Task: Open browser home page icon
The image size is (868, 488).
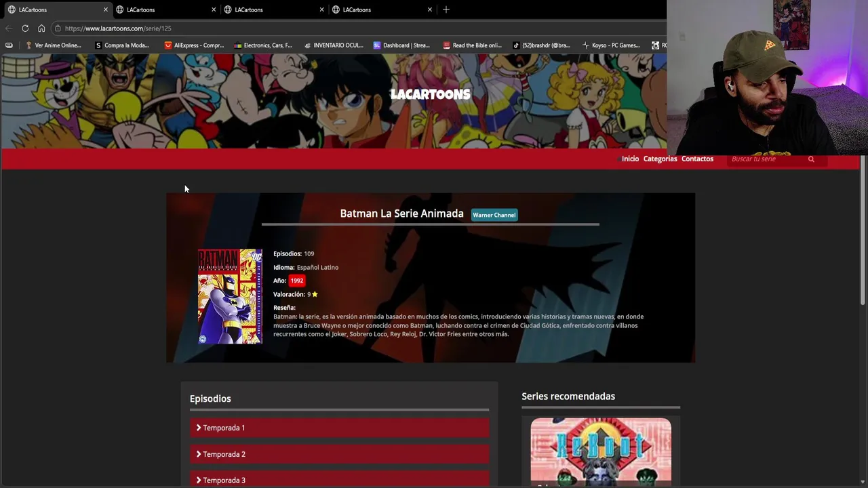Action: [x=41, y=28]
